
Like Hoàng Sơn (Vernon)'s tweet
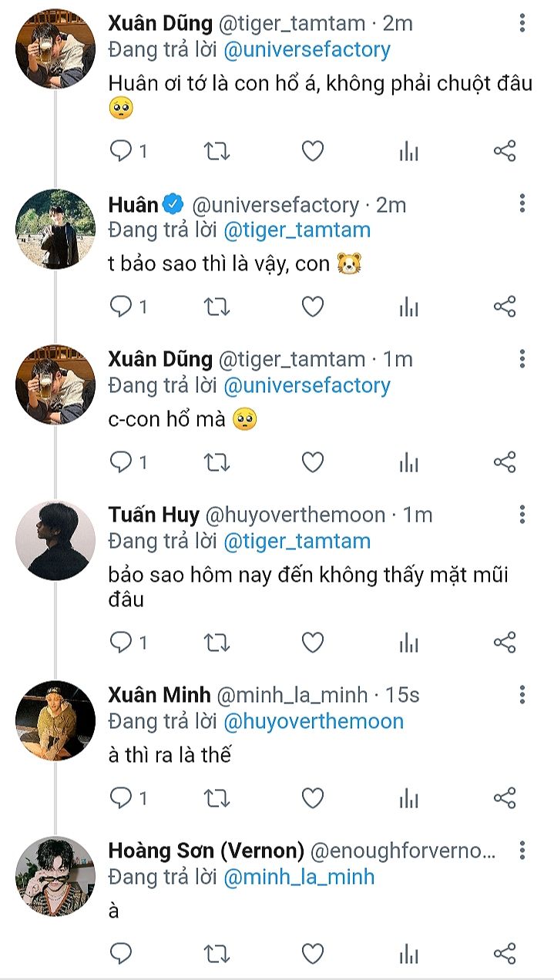tap(312, 954)
